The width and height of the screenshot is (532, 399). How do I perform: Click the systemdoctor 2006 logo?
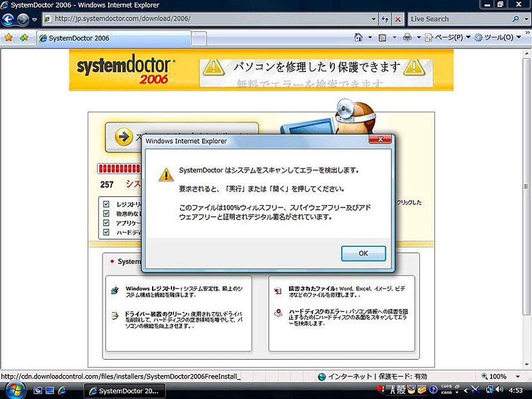tap(126, 70)
